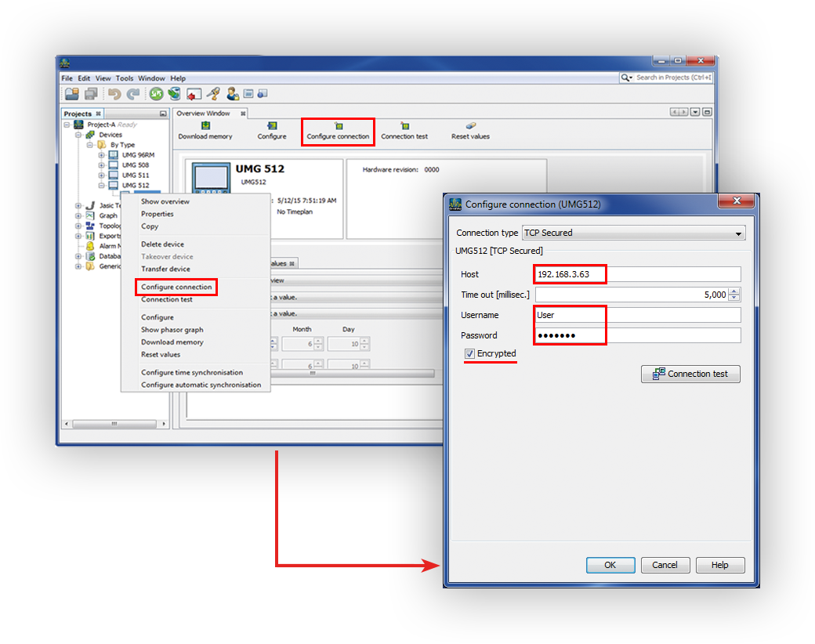Collapse the Devices tree node
The width and height of the screenshot is (815, 644).
[79, 135]
